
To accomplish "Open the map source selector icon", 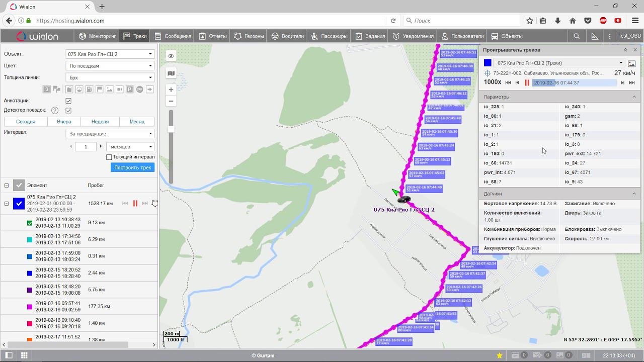I will (171, 73).
